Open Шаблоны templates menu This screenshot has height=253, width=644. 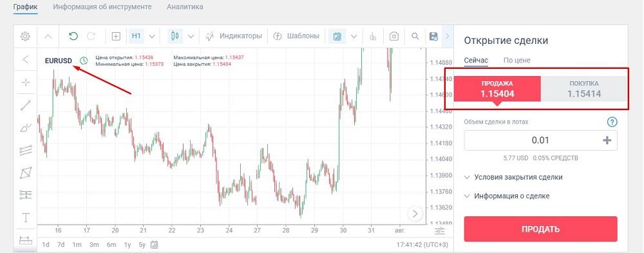tap(296, 36)
